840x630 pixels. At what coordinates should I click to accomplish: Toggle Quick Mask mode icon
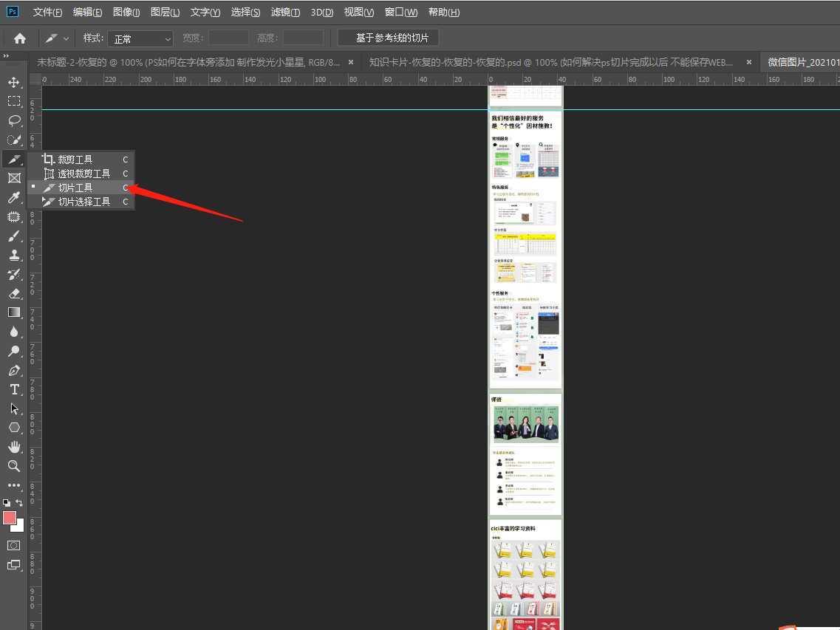click(14, 545)
